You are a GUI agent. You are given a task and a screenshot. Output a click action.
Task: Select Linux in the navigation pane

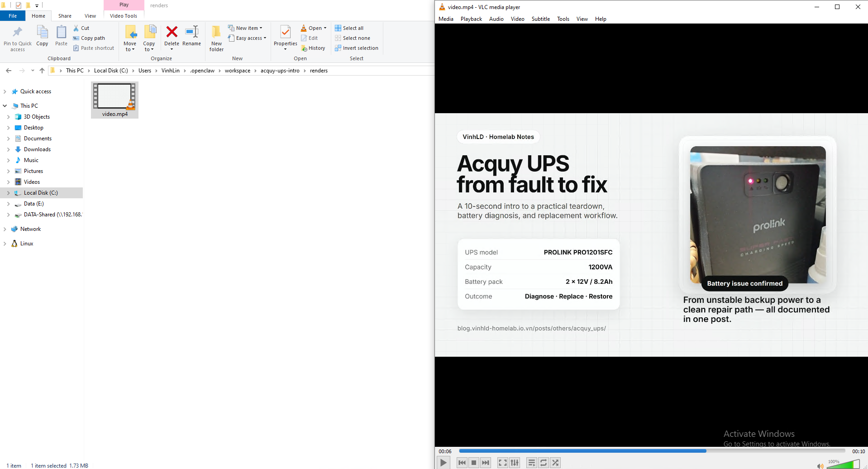coord(27,244)
